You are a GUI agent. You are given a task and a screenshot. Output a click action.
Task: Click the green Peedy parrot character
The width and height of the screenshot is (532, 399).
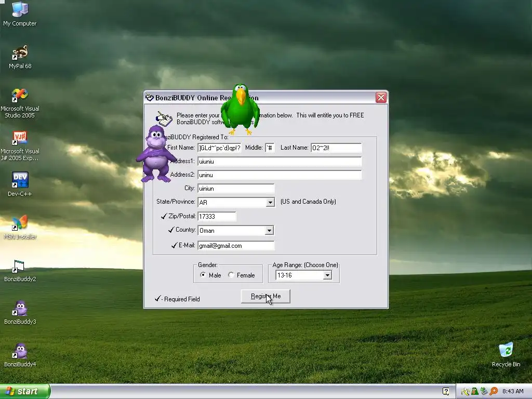[240, 109]
